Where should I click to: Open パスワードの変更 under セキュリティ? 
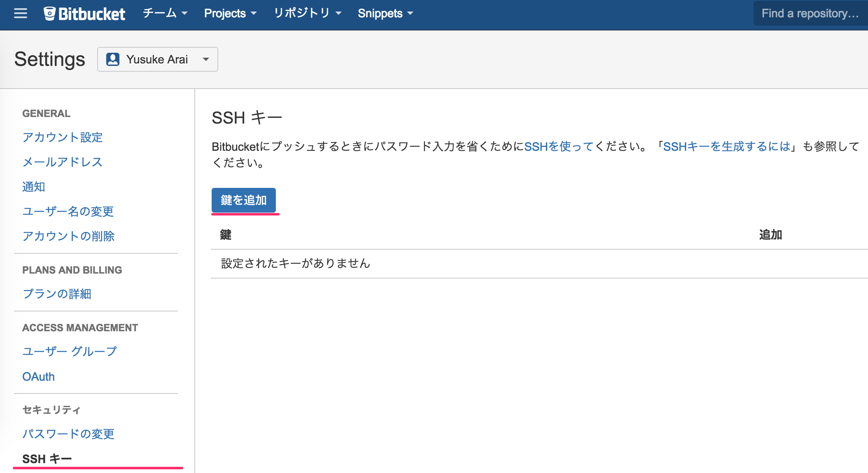point(68,434)
